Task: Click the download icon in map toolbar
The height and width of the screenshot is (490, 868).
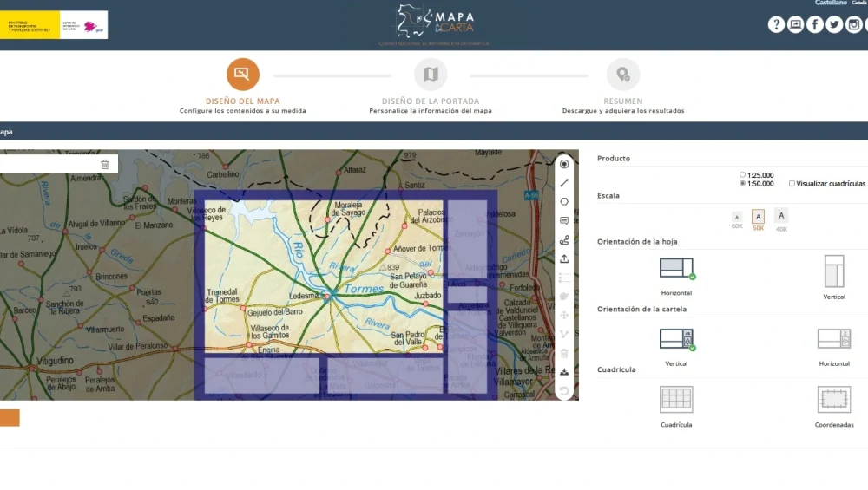Action: point(564,372)
